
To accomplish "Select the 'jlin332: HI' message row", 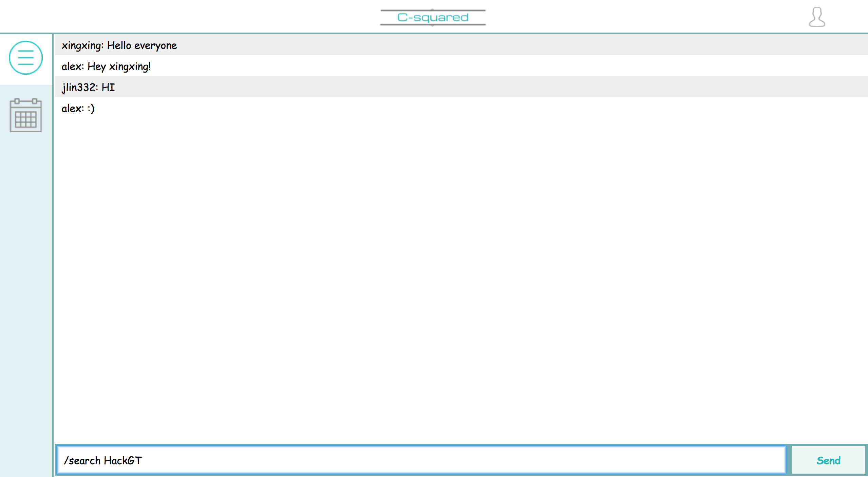I will point(461,87).
